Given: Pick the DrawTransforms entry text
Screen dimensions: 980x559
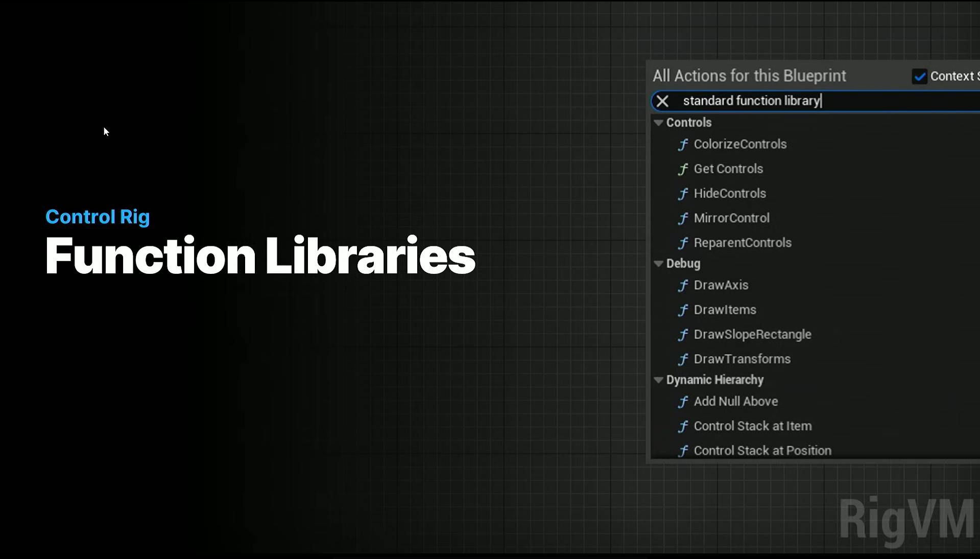Looking at the screenshot, I should 742,359.
